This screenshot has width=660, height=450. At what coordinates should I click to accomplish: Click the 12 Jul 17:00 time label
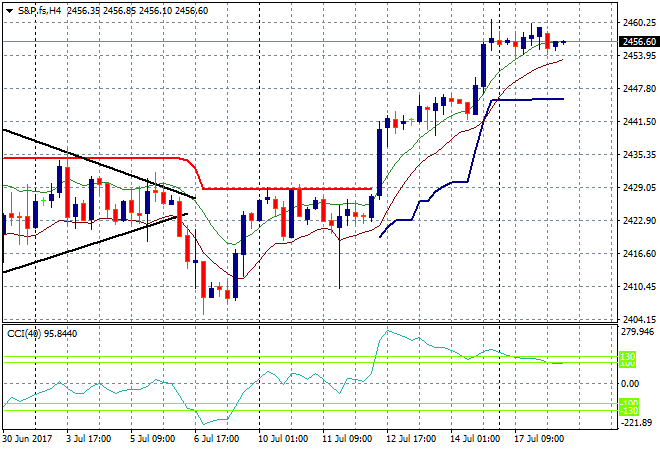[x=411, y=439]
